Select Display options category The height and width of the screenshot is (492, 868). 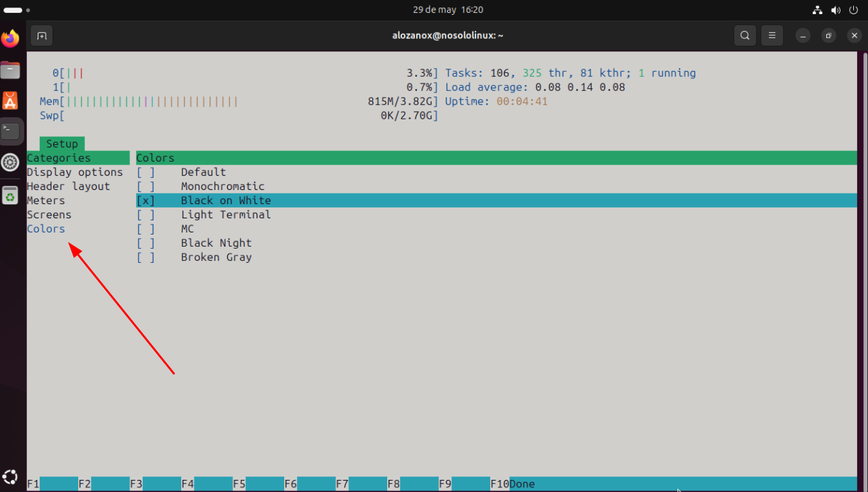(75, 173)
